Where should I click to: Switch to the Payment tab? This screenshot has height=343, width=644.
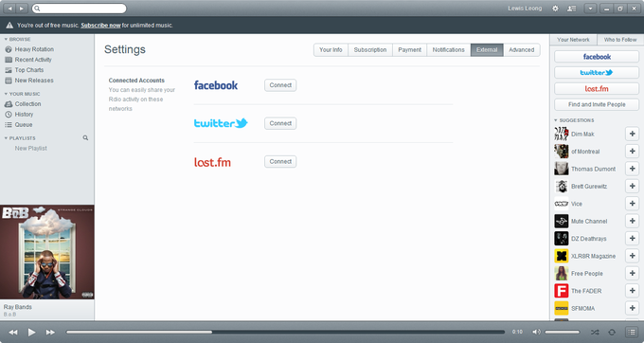pos(409,49)
